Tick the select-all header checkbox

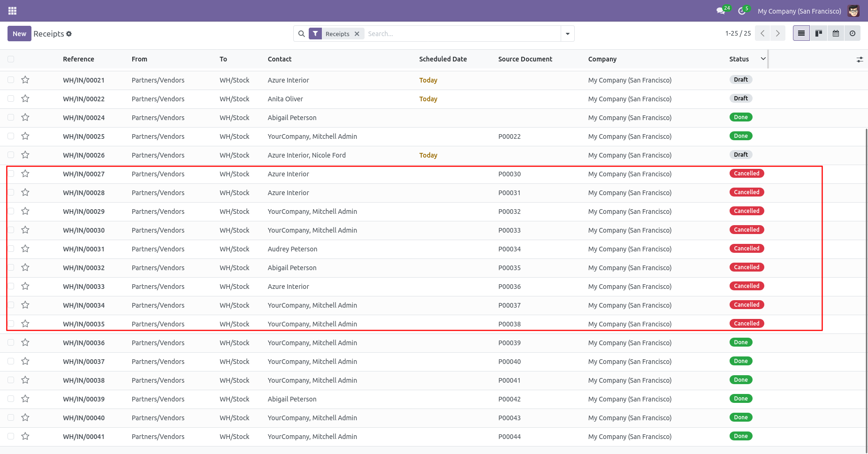point(11,59)
